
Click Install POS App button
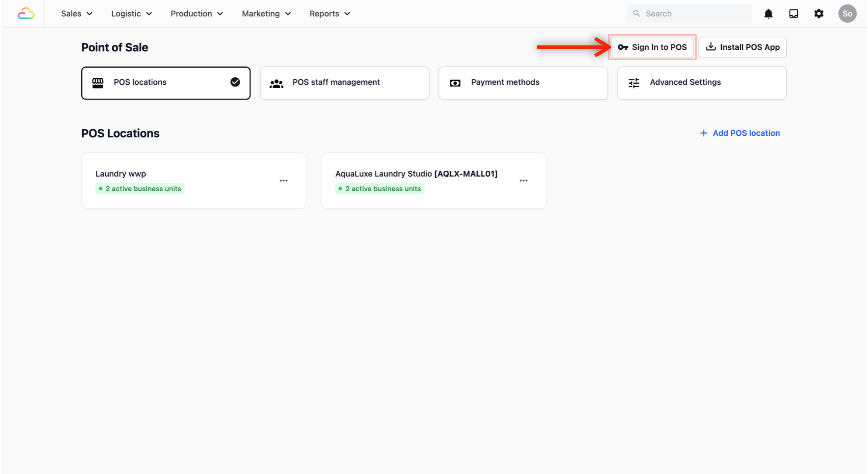742,47
